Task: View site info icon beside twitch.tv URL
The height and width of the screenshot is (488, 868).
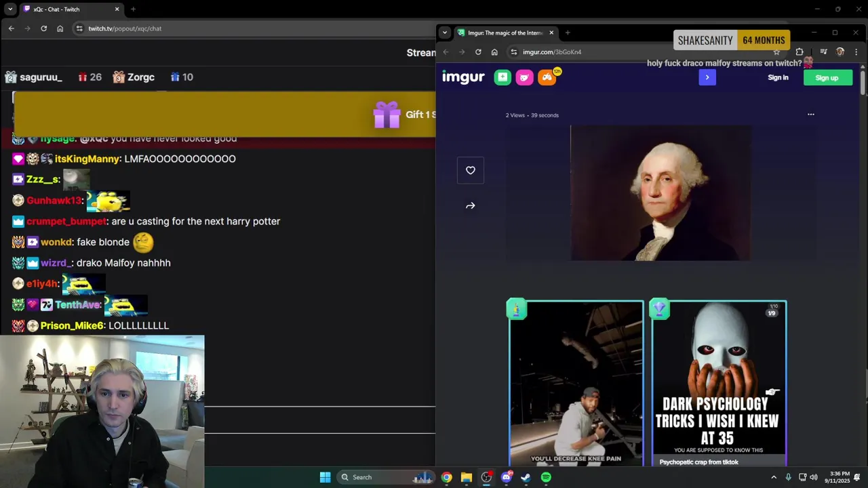Action: 79,28
